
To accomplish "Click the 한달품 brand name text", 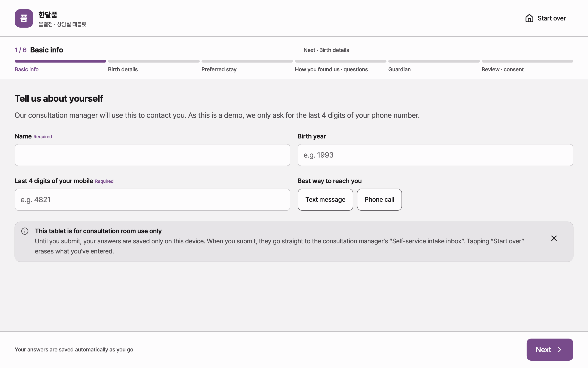I will click(48, 15).
